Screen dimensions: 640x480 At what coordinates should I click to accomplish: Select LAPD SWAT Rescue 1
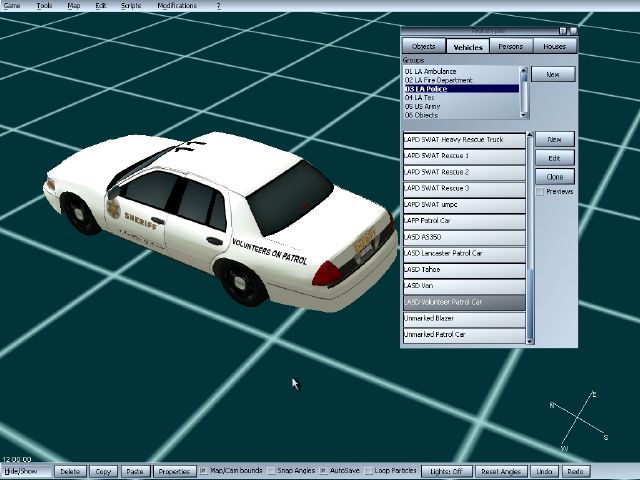[464, 156]
